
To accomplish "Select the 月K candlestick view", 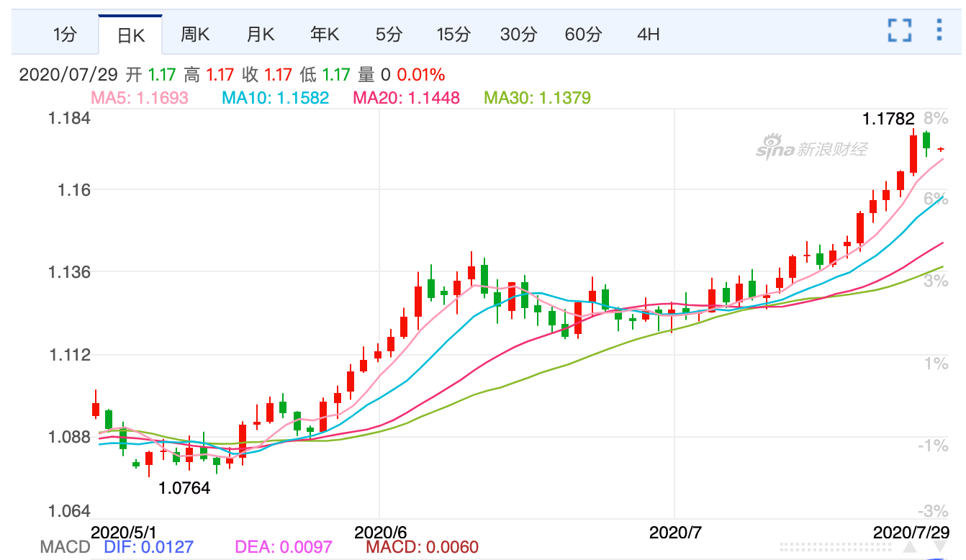I will pos(260,33).
